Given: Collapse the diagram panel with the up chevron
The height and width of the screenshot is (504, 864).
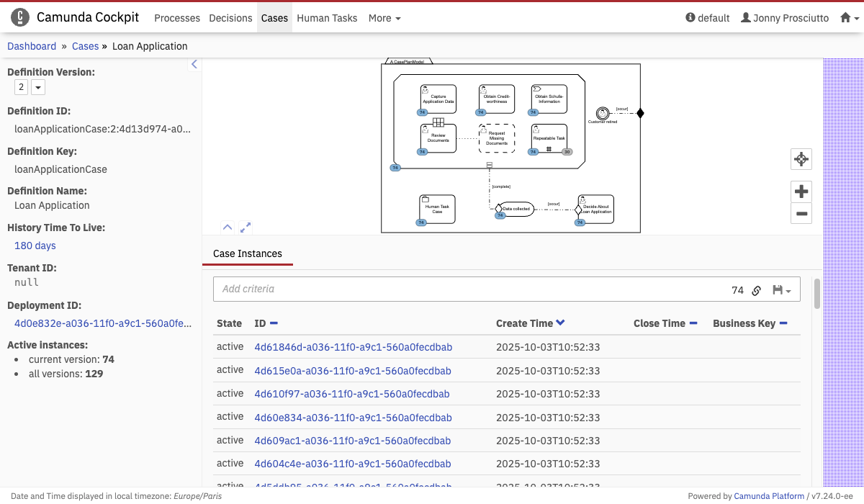Looking at the screenshot, I should 228,228.
